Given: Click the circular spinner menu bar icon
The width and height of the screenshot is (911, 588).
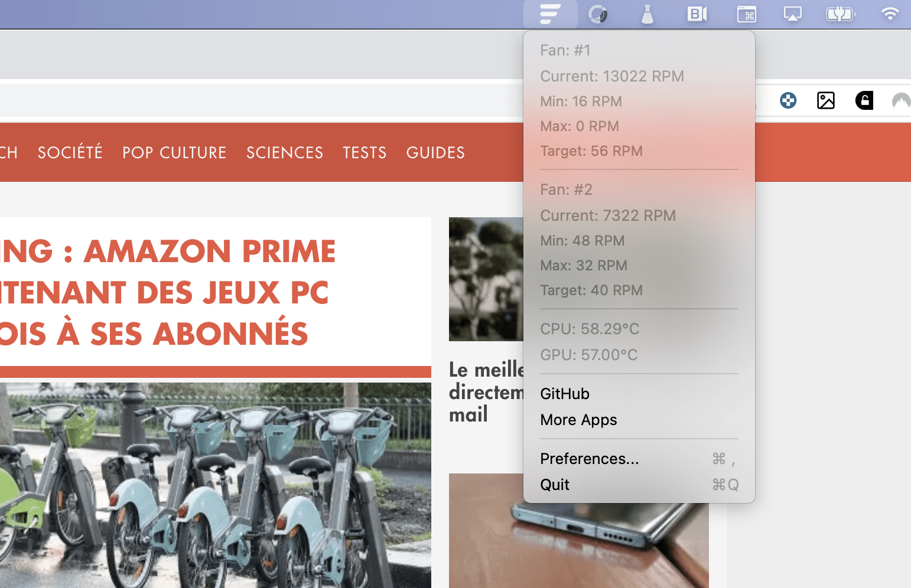Looking at the screenshot, I should 598,14.
